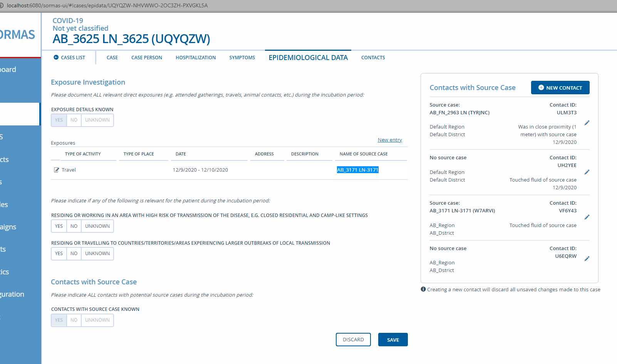
Task: Click contact ID UH2YEE
Action: [x=567, y=165]
